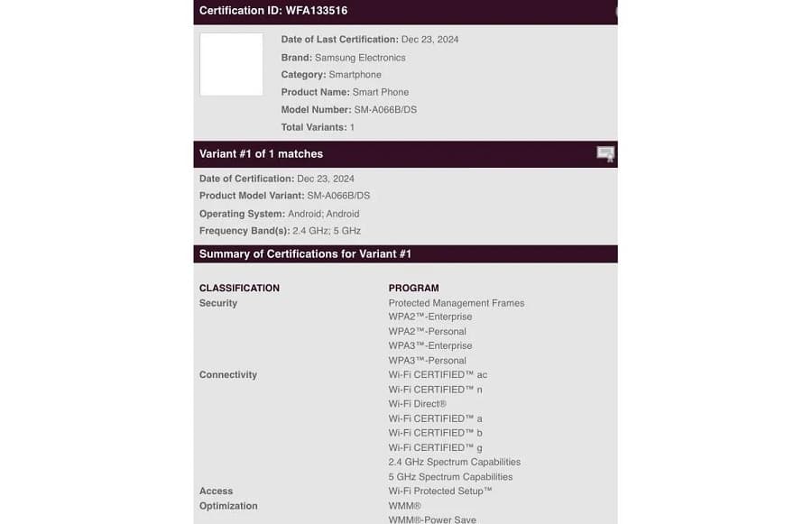Image resolution: width=812 pixels, height=524 pixels.
Task: Select the WPA2-Enterprise program entry
Action: click(x=429, y=317)
